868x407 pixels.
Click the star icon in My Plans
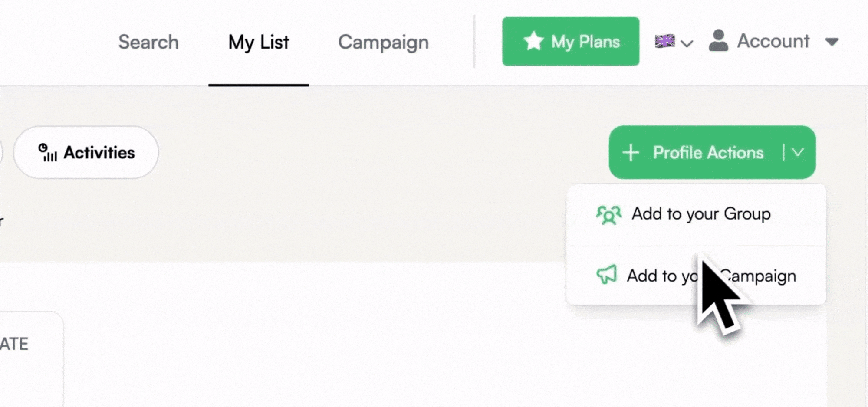533,41
